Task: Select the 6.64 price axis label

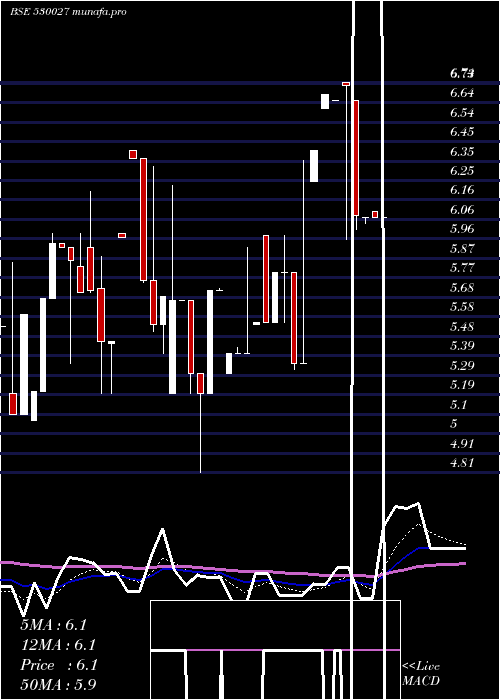Action: point(462,93)
